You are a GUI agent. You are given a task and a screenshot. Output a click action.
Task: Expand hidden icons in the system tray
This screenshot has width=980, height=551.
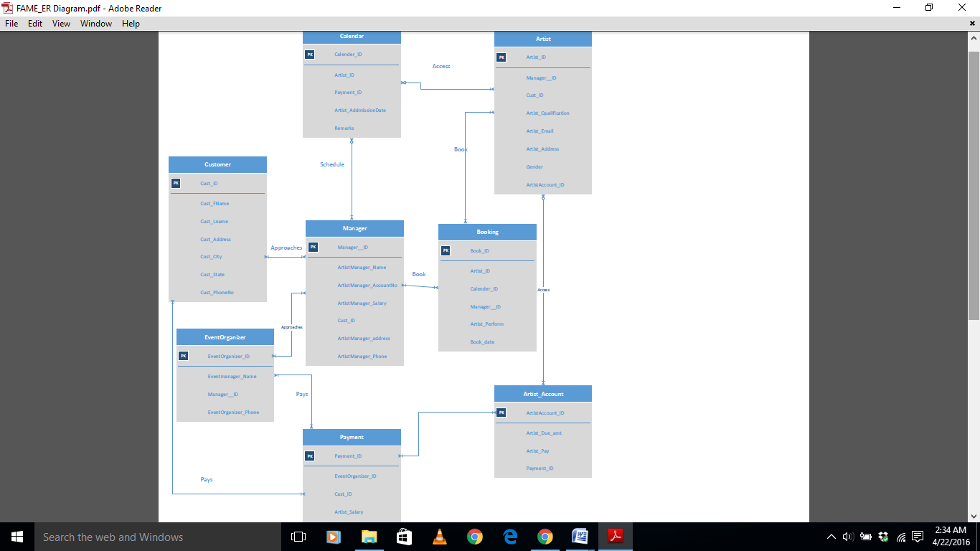coord(831,537)
